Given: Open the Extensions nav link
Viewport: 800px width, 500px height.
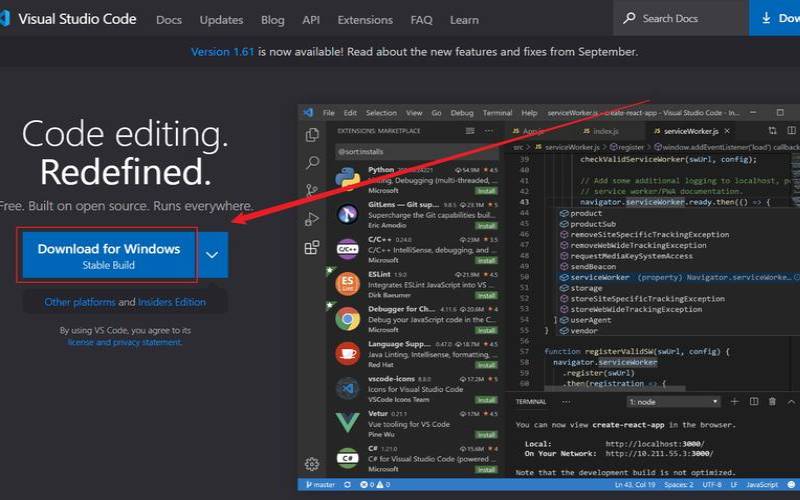Looking at the screenshot, I should pyautogui.click(x=365, y=20).
